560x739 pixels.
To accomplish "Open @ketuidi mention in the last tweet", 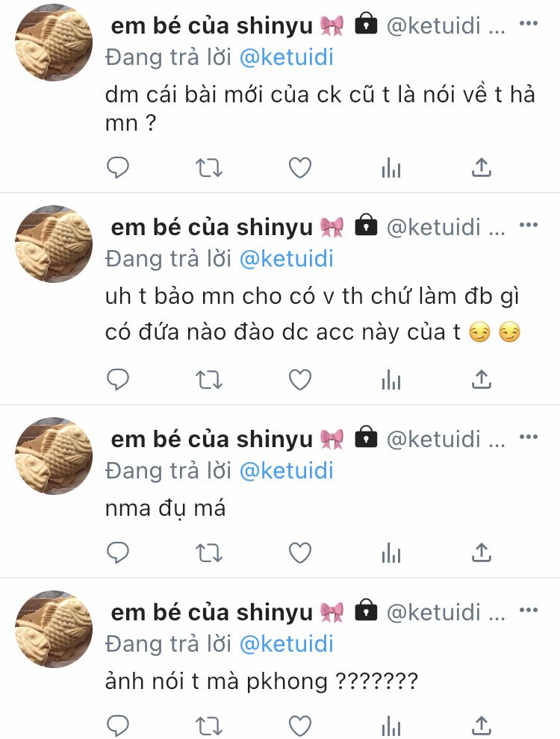I will tap(287, 644).
